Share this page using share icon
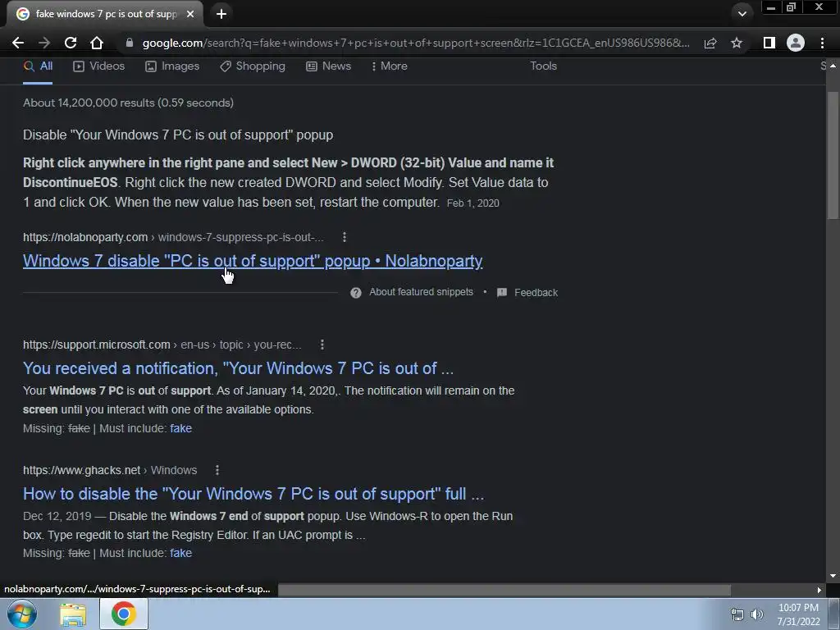Viewport: 840px width, 630px height. (710, 43)
